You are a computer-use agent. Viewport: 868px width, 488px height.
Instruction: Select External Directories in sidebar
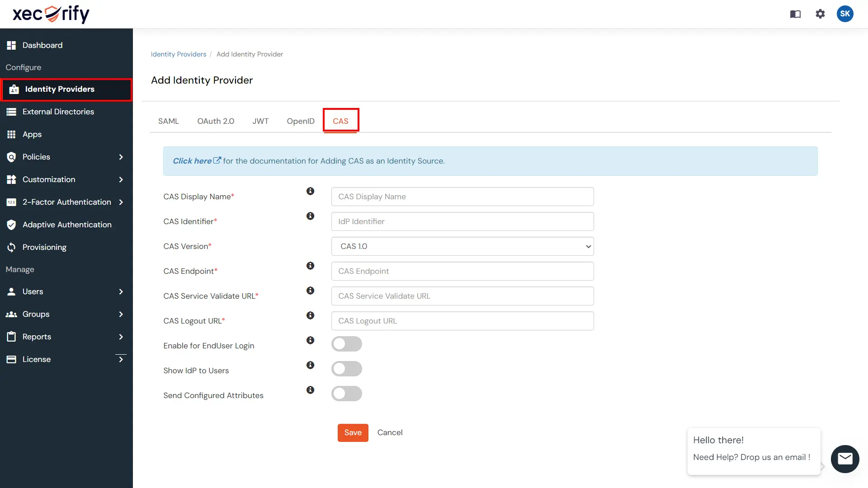point(58,112)
